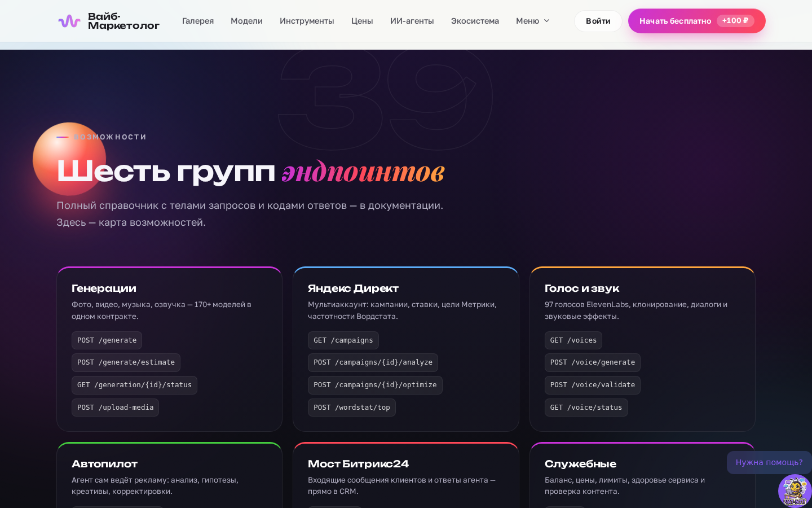Expand the Меню dropdown chevron

click(546, 21)
